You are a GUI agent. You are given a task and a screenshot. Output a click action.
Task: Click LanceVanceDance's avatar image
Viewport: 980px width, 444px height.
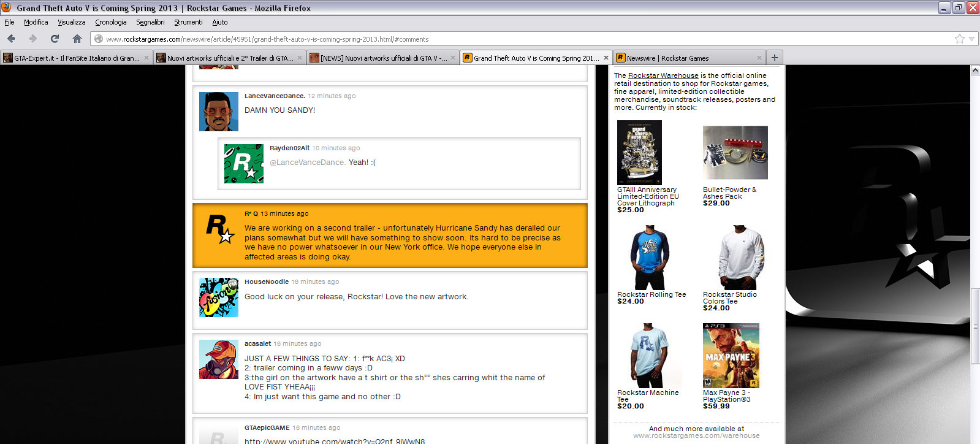point(219,112)
